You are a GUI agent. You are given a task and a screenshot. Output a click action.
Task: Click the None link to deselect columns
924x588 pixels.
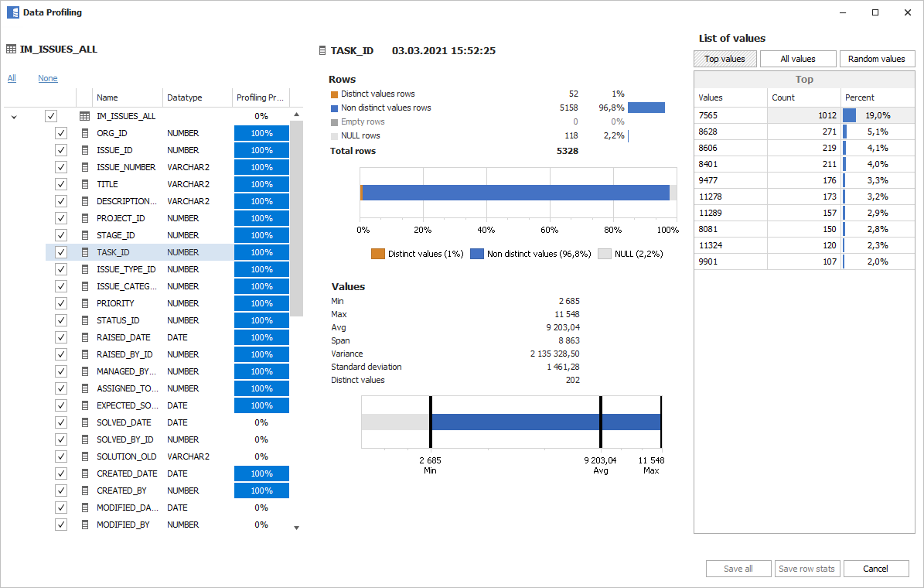(x=48, y=78)
